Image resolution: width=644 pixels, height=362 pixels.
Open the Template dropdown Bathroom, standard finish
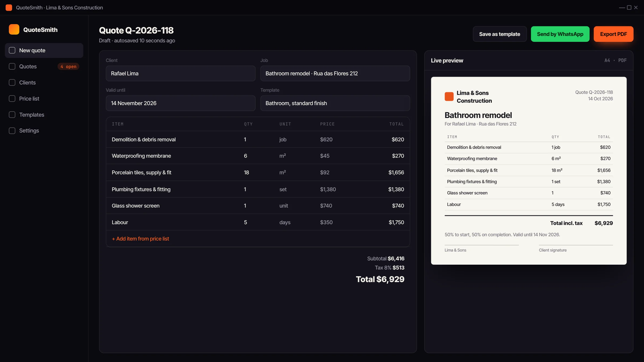coord(335,103)
